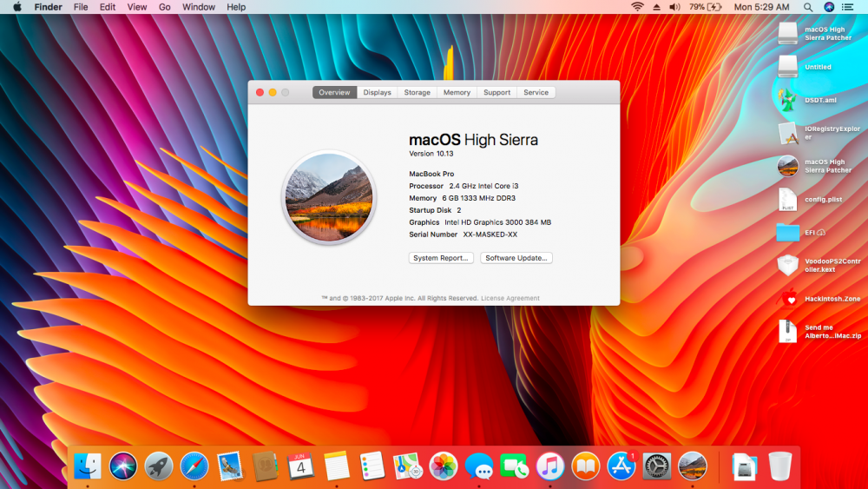This screenshot has height=489, width=868.
Task: Click the serial number XX-MASKED-XX
Action: [x=490, y=235]
